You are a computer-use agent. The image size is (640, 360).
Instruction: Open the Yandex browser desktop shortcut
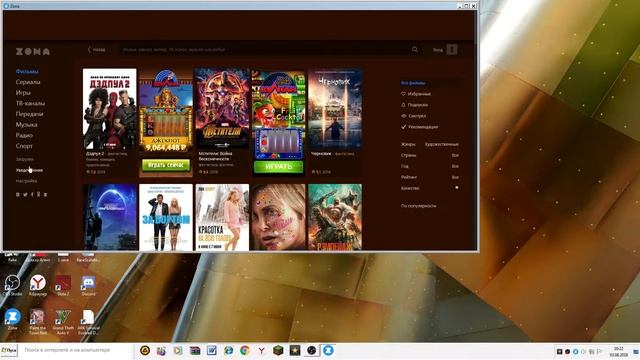(38, 284)
